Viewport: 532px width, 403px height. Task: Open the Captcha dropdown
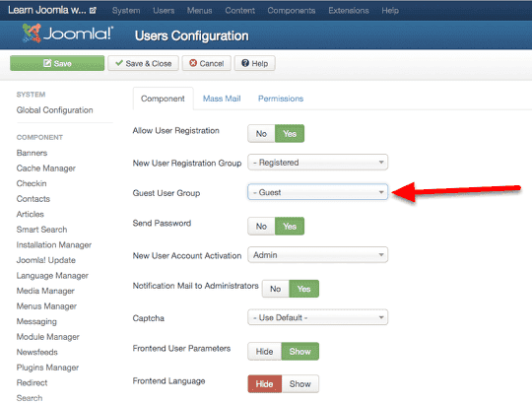318,317
